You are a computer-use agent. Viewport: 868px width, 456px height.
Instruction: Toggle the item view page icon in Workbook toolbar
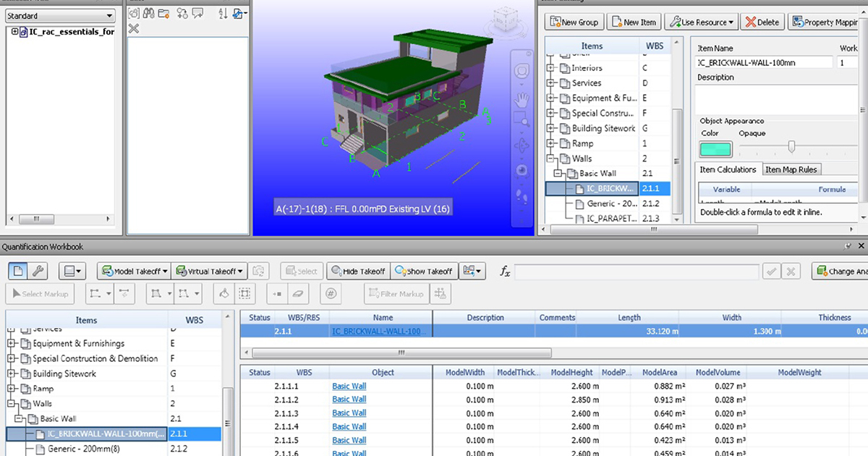[18, 271]
